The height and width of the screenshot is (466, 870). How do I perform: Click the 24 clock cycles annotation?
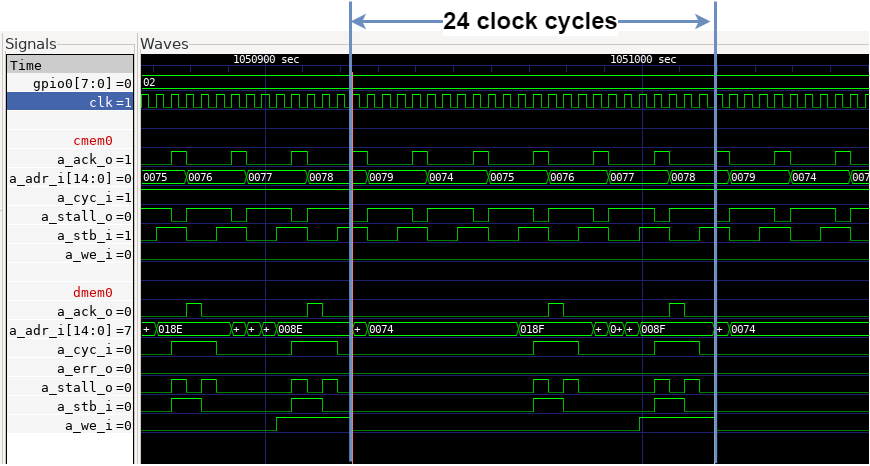[530, 21]
